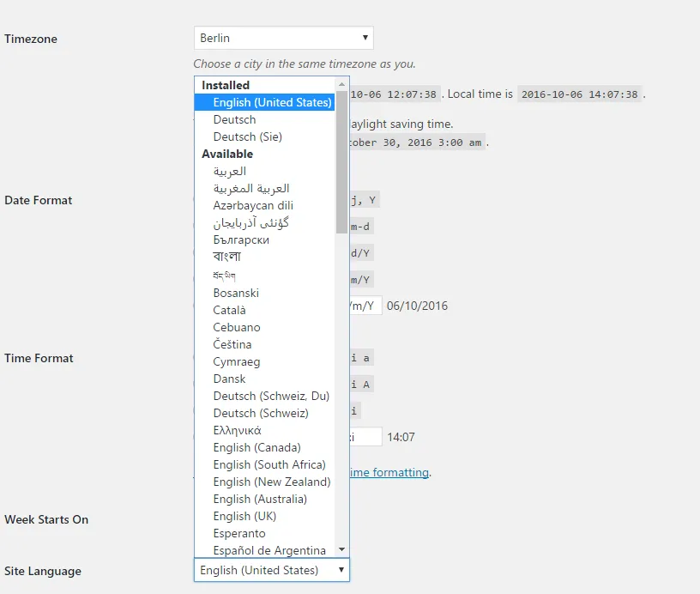Select English (New Zealand) option
Viewport: 700px width, 594px height.
[264, 482]
